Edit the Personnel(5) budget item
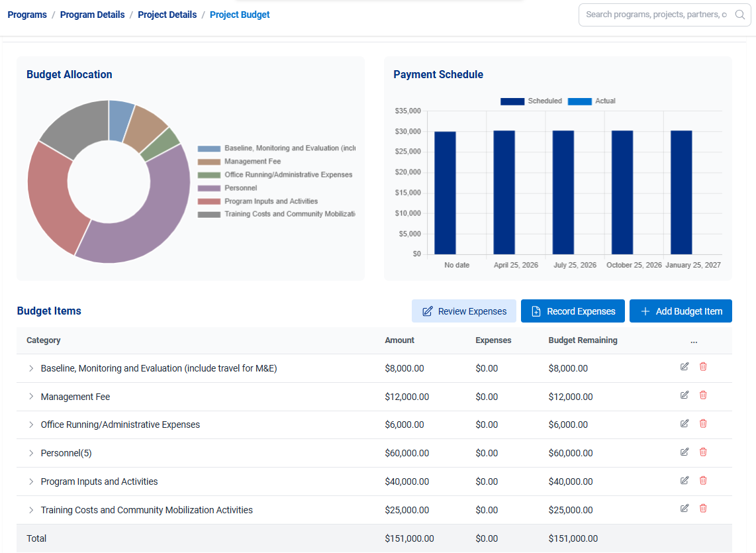Viewport: 756px width, 553px height. 684,452
